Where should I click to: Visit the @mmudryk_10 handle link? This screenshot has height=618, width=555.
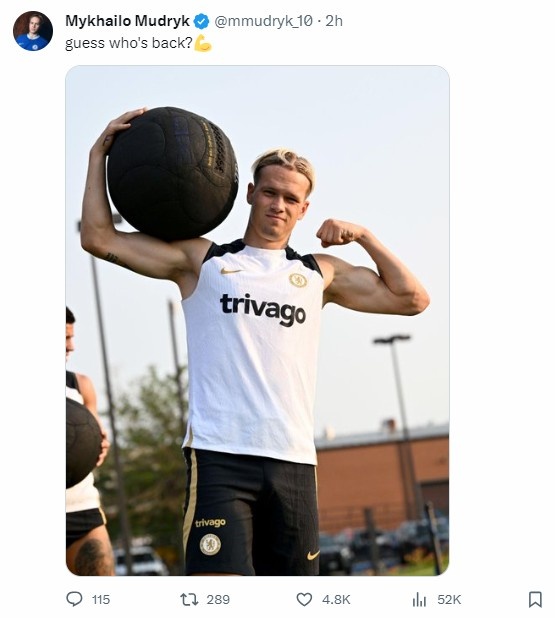(x=263, y=21)
